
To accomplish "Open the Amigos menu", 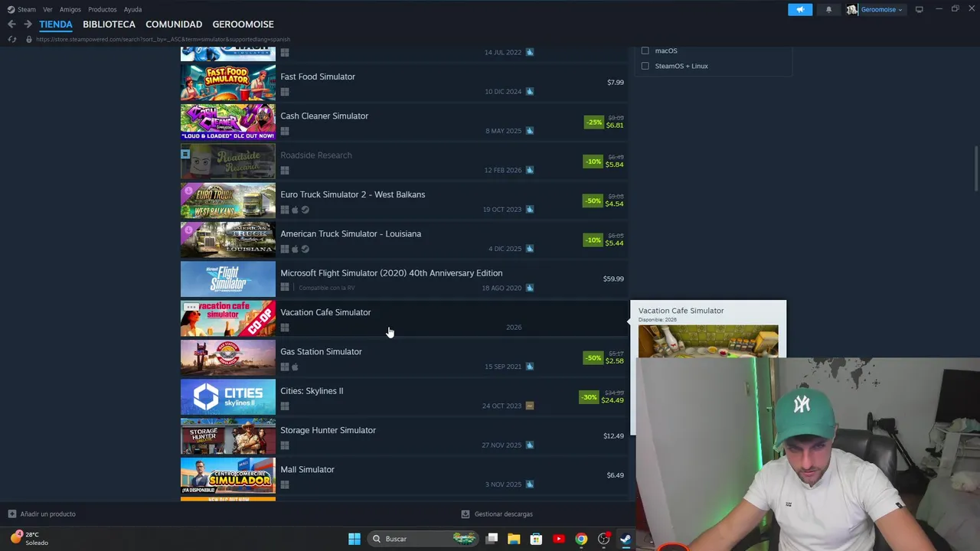I will pyautogui.click(x=70, y=9).
